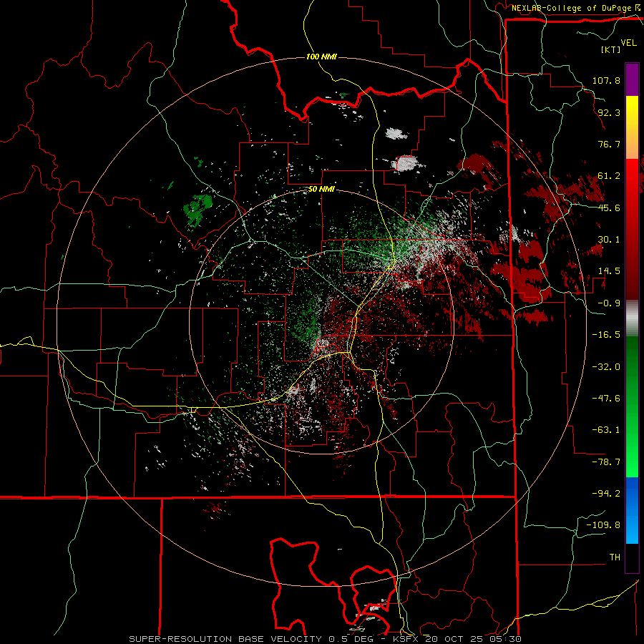Click the 61.2 velocity scale label

click(609, 176)
